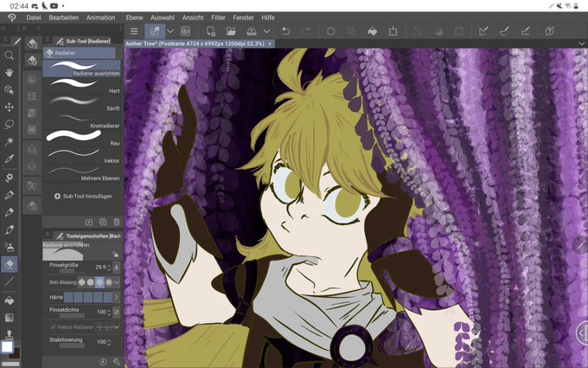Select the Pencil tool
Screen dimensions: 588x368
click(9, 212)
